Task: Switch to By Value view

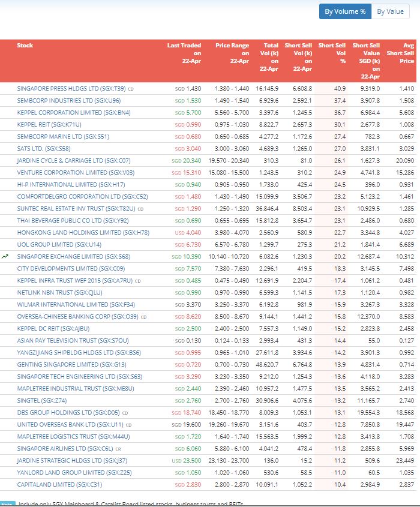Action: click(390, 11)
